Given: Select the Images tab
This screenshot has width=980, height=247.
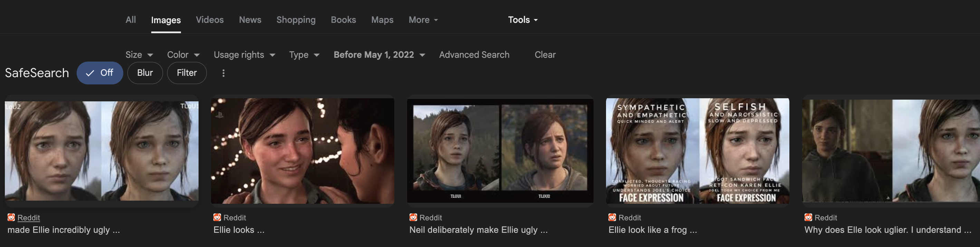Looking at the screenshot, I should (166, 20).
